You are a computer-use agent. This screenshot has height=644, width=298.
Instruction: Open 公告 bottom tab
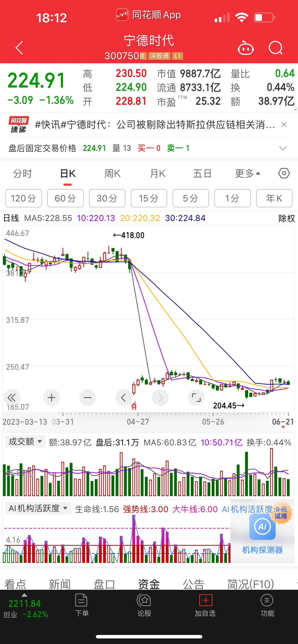coord(193,584)
